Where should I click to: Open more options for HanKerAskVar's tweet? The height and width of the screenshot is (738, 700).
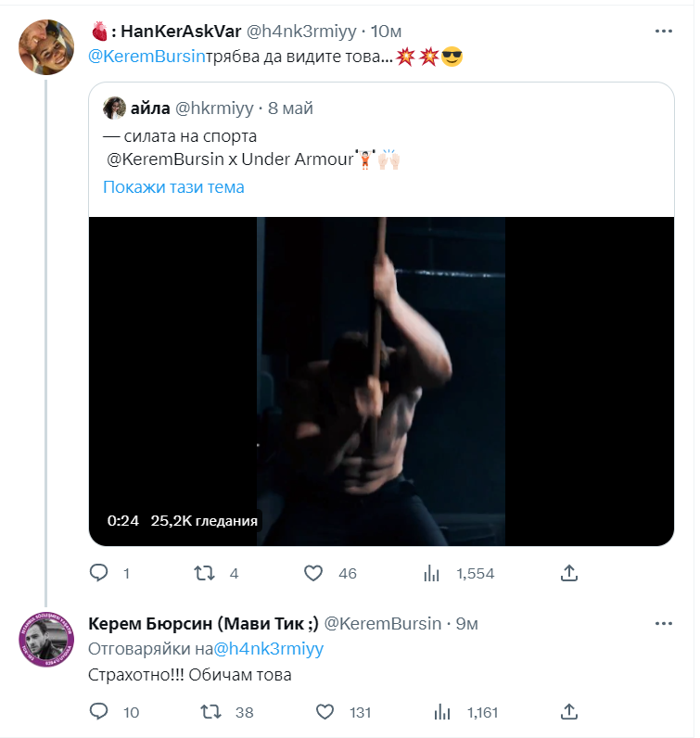[664, 31]
